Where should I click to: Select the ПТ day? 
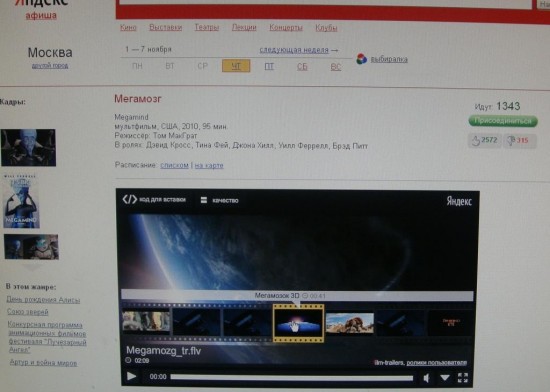pyautogui.click(x=269, y=66)
